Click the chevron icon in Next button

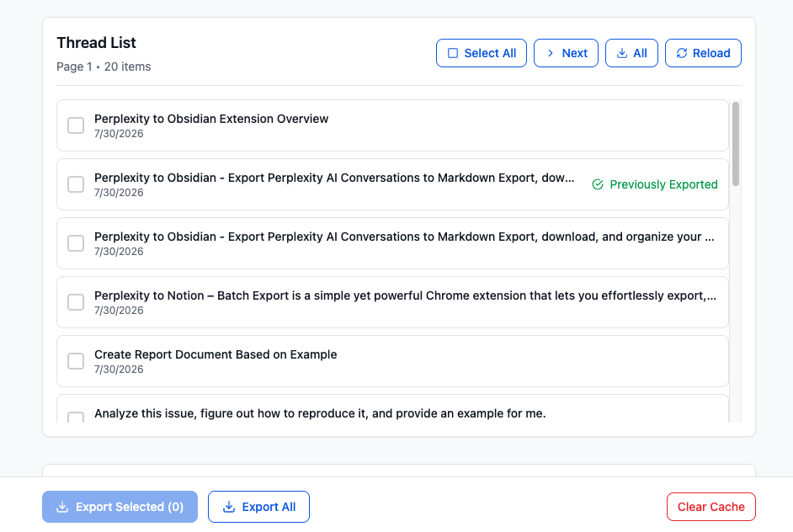(x=551, y=53)
